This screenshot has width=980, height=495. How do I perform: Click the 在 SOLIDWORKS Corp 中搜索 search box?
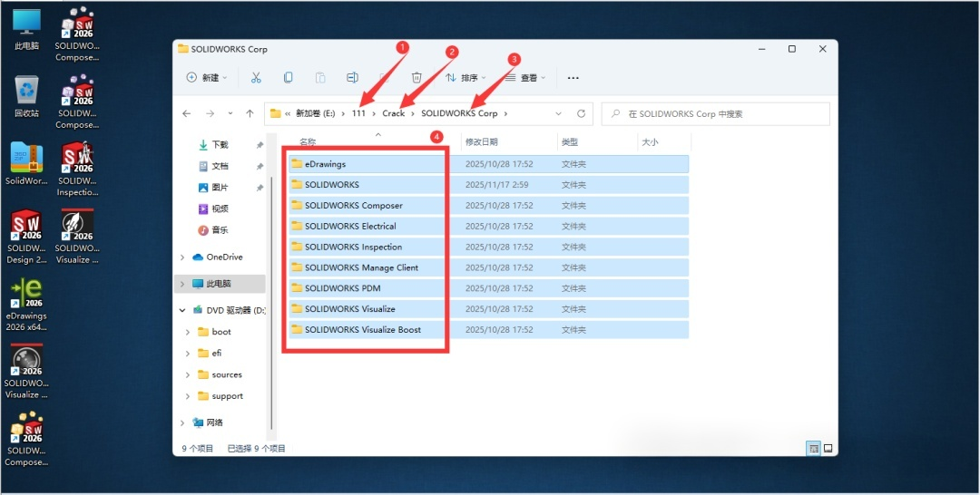tap(716, 113)
